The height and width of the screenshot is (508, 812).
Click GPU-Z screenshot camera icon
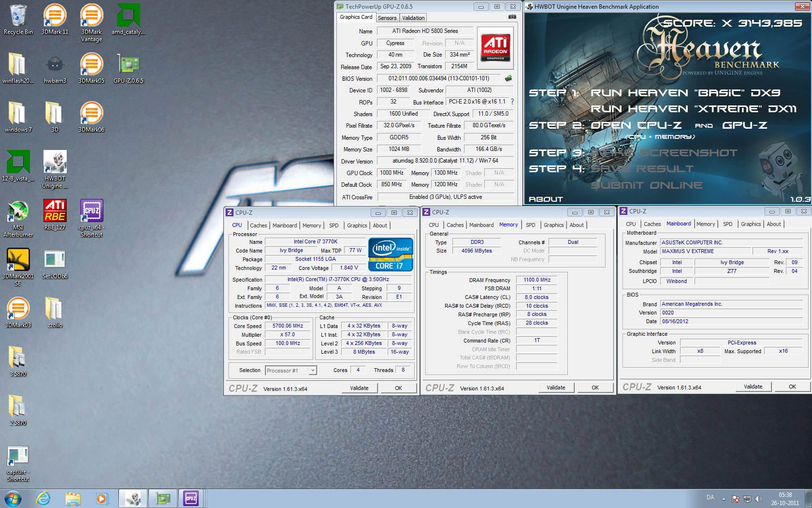512,17
